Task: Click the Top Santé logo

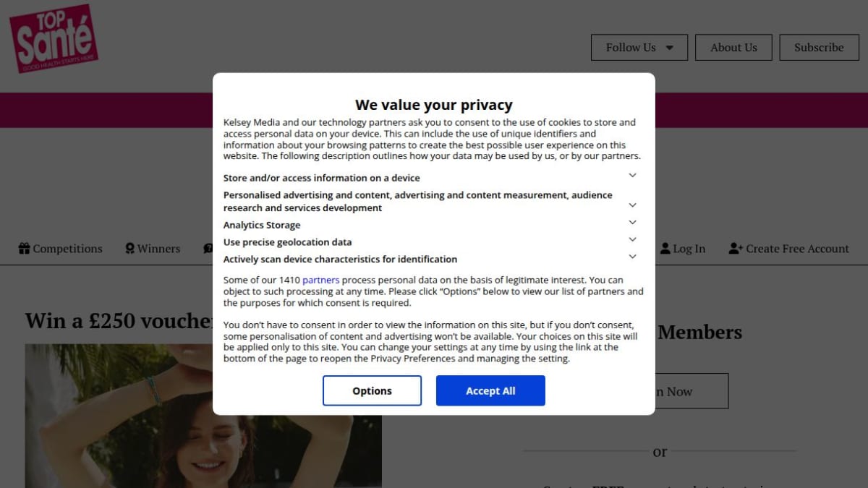Action: (54, 38)
